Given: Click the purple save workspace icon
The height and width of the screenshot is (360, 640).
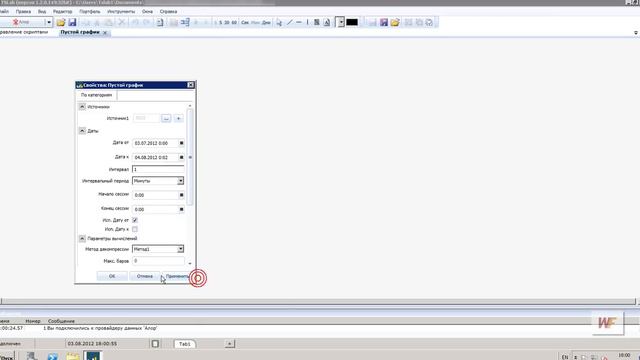Looking at the screenshot, I should coord(384,22).
